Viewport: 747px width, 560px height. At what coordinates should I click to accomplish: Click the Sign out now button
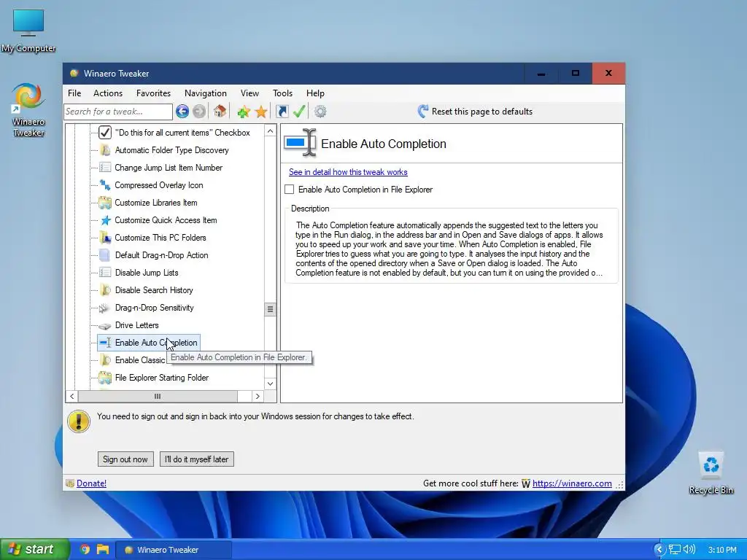125,459
